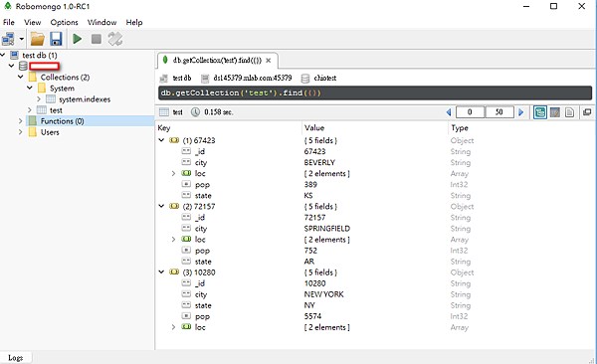Collapse document (2) 72157
Viewport: 597px width, 364px height.
click(161, 206)
